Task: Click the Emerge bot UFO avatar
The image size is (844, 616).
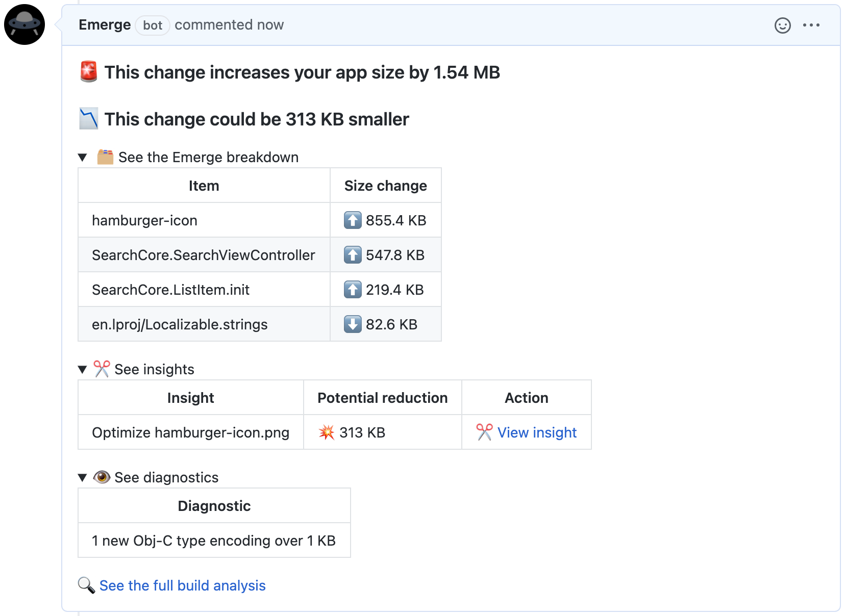Action: [24, 24]
